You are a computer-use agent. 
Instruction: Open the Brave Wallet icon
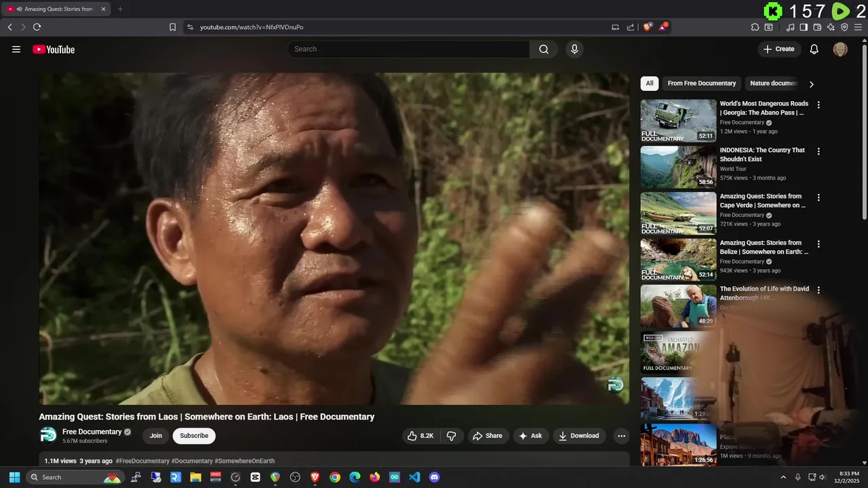[817, 27]
